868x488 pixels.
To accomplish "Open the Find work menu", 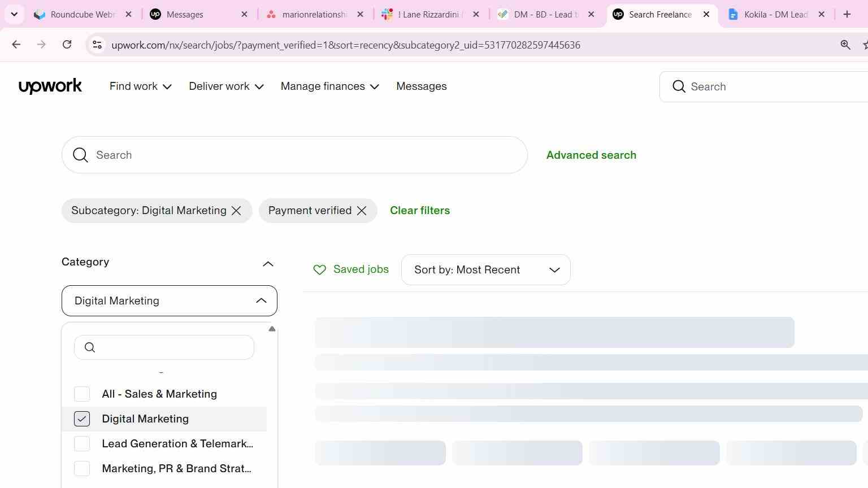I will coord(141,86).
